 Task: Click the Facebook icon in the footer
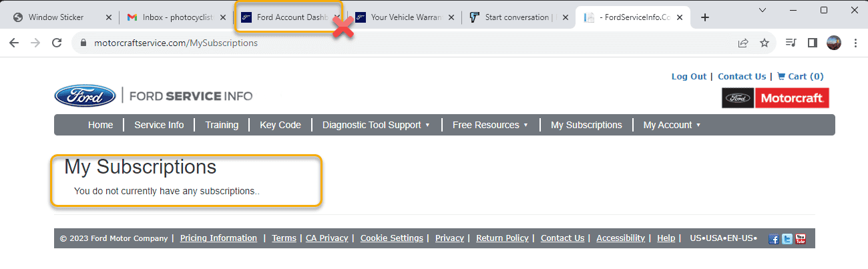(x=774, y=239)
